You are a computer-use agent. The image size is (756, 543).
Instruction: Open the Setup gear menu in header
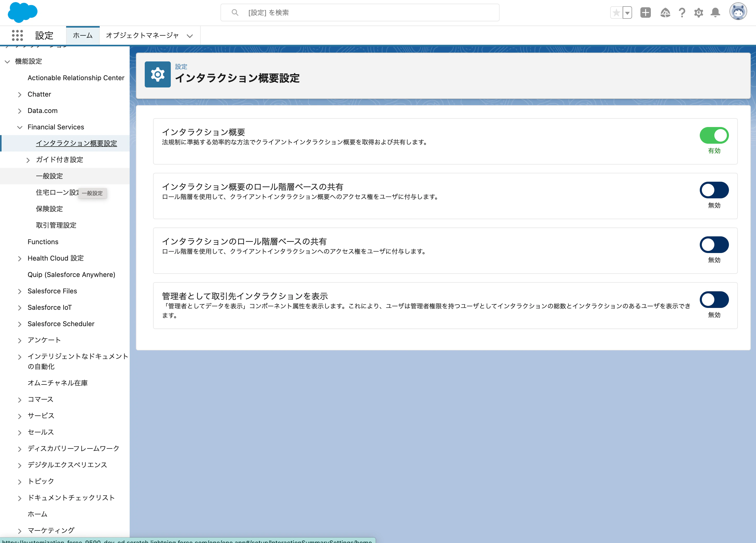(699, 13)
